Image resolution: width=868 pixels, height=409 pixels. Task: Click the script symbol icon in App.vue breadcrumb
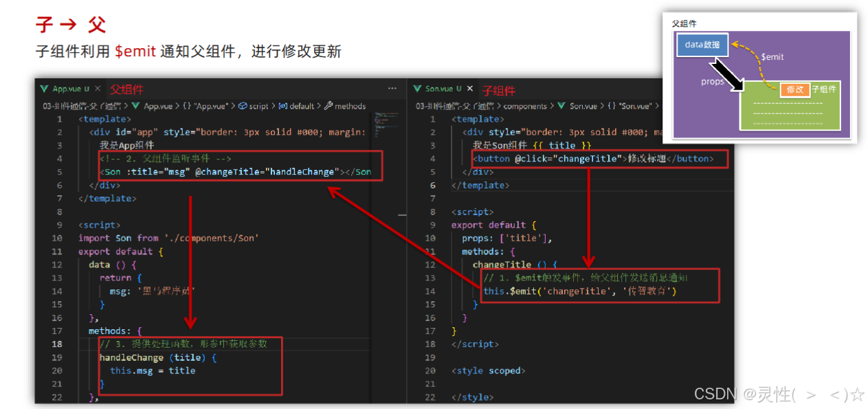[243, 104]
